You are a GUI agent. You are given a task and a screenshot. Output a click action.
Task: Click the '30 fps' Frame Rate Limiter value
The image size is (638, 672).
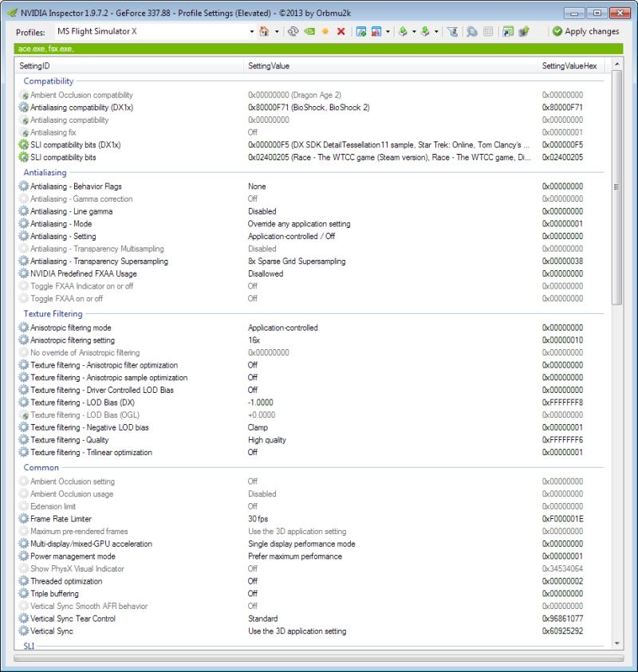tap(258, 519)
